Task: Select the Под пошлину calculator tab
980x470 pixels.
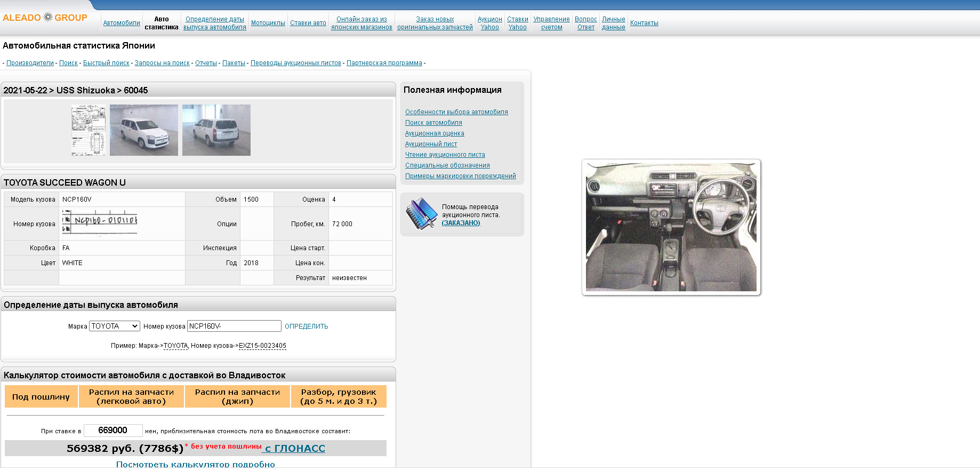Action: point(41,396)
